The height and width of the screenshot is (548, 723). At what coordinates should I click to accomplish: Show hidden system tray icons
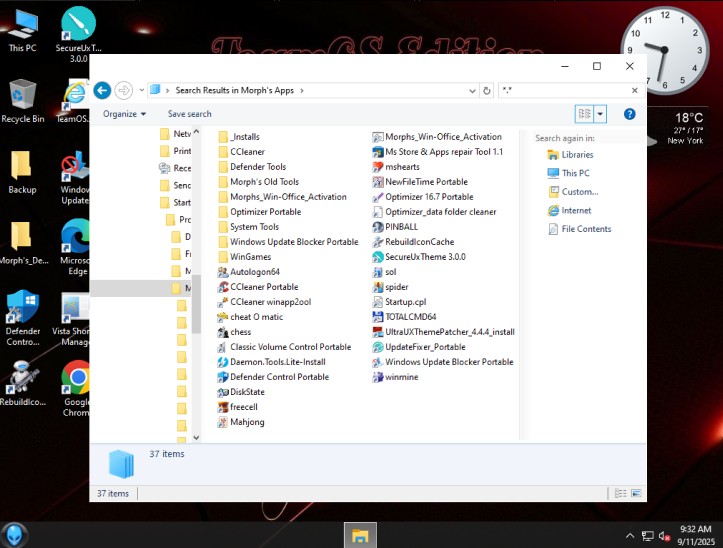click(x=629, y=536)
